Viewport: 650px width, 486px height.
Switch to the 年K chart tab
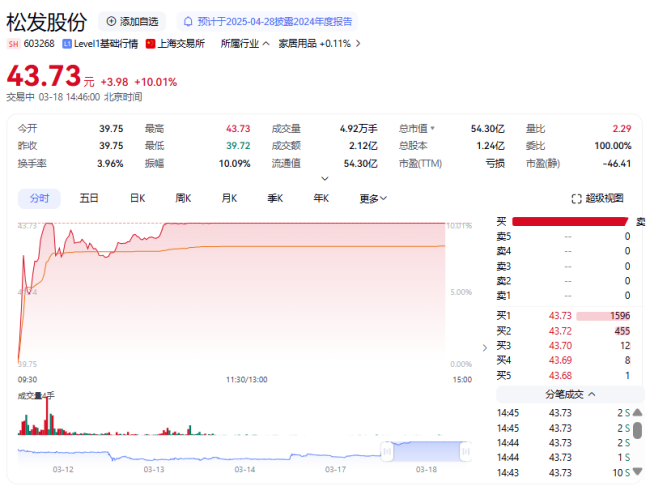321,199
